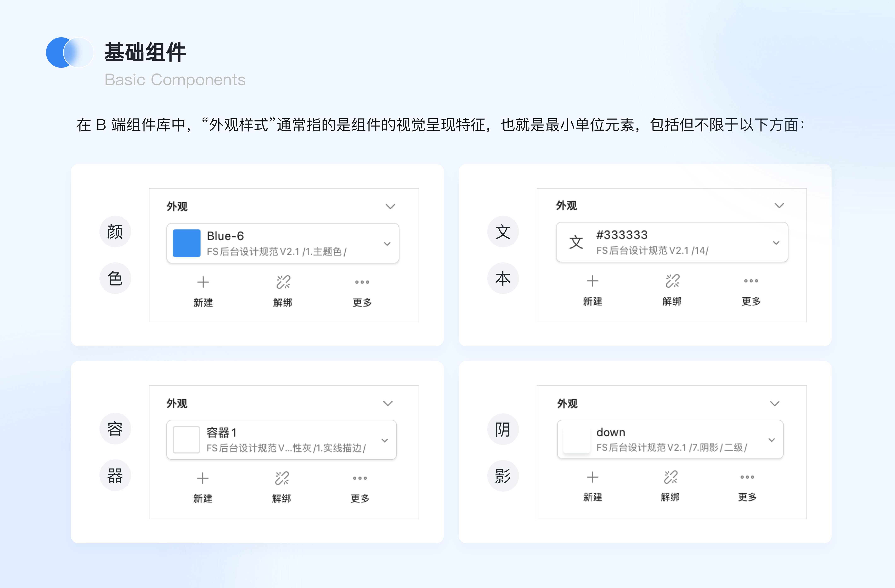Click the down style name text
This screenshot has width=895, height=588.
click(x=611, y=432)
